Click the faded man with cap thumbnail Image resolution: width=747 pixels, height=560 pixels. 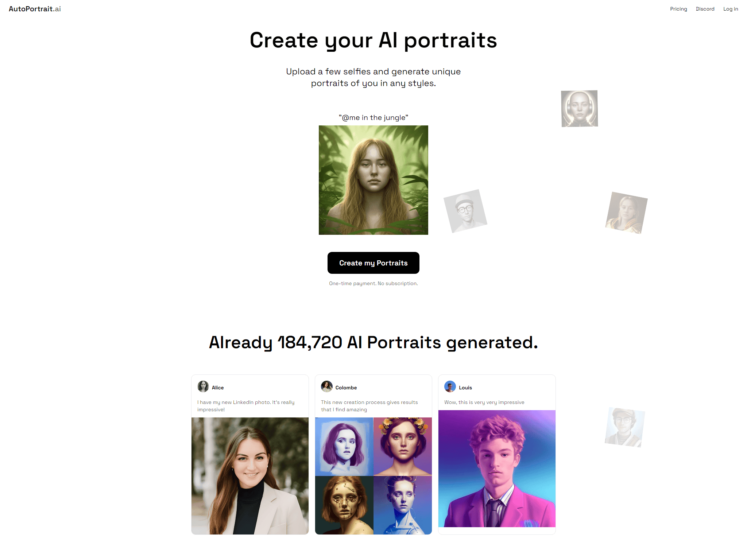point(625,427)
